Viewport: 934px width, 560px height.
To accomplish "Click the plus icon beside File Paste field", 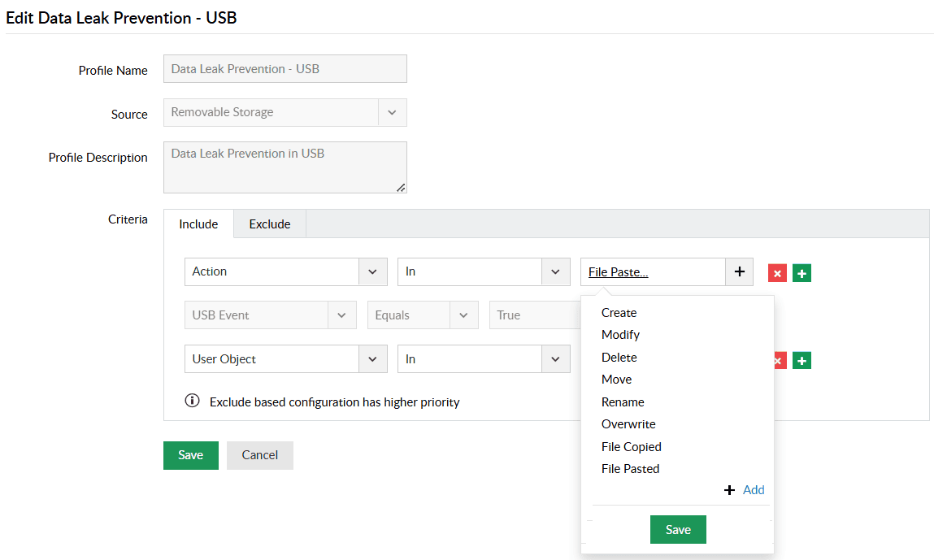I will [739, 272].
